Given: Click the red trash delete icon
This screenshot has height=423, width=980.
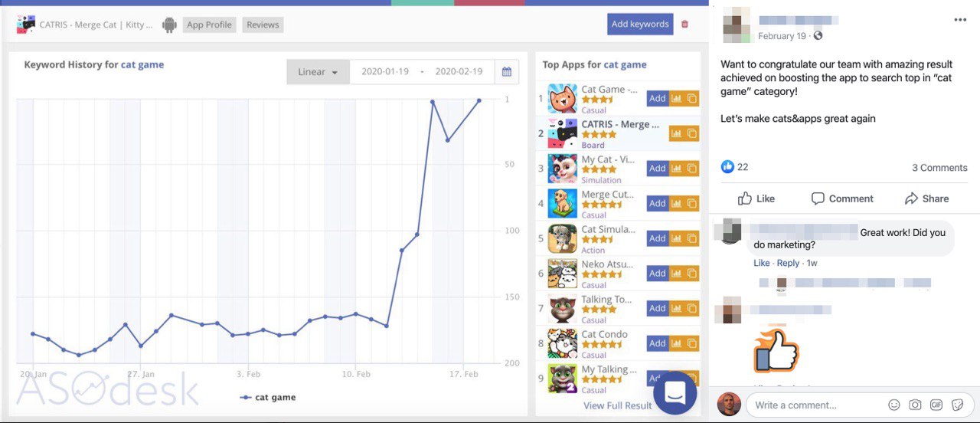Looking at the screenshot, I should click(x=684, y=25).
